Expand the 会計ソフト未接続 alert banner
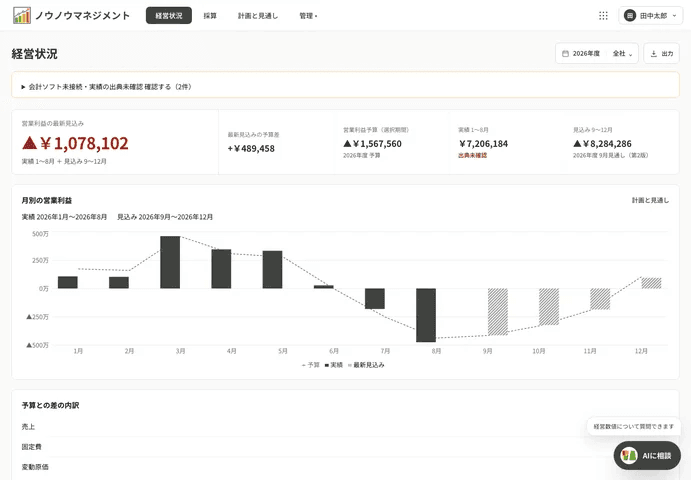The width and height of the screenshot is (691, 480). (345, 87)
